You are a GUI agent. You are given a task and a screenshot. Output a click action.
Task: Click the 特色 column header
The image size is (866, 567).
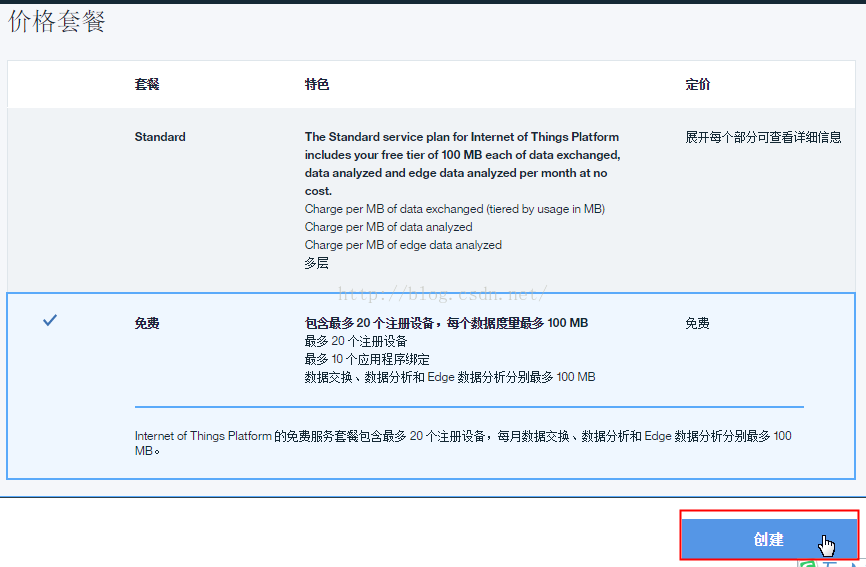tap(317, 85)
